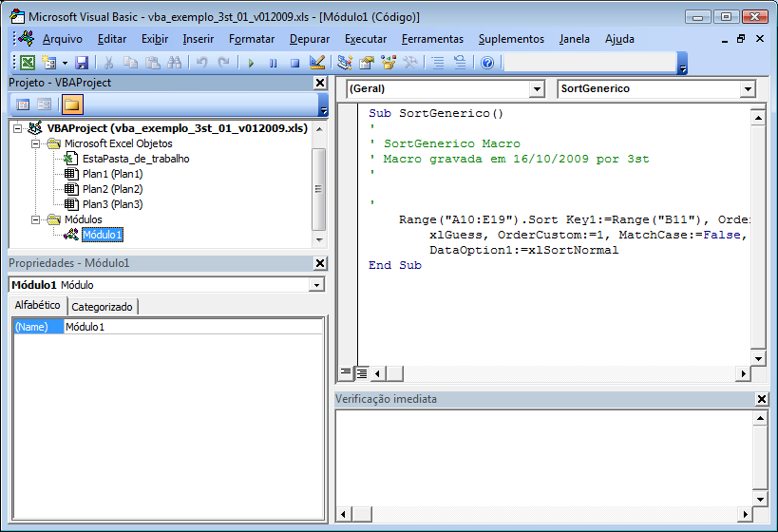Click the View Code icon in Project panel
778x532 pixels.
(23, 104)
